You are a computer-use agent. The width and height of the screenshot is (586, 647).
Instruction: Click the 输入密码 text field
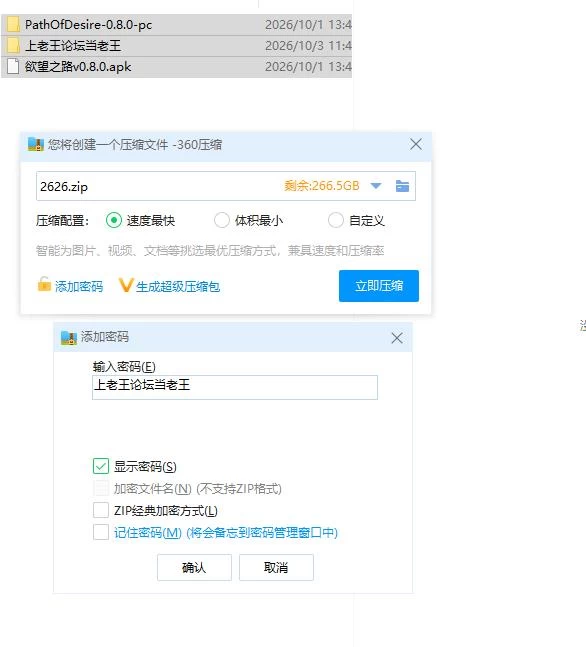coord(235,387)
